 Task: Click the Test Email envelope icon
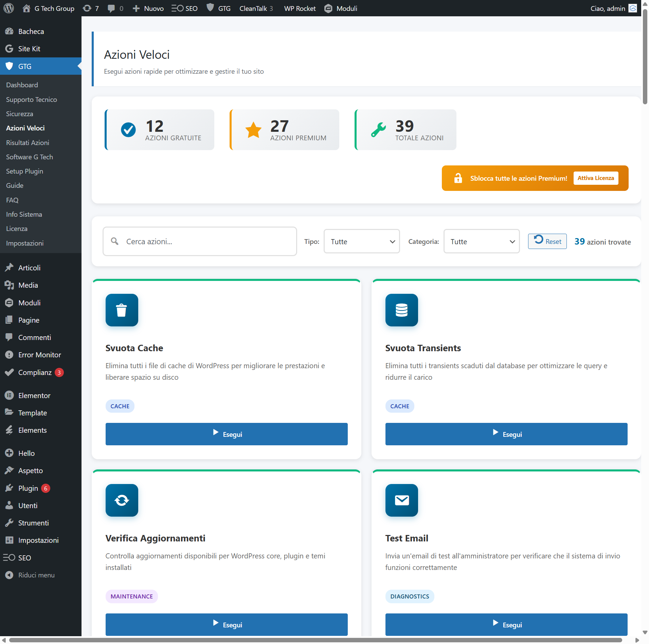[x=401, y=500]
